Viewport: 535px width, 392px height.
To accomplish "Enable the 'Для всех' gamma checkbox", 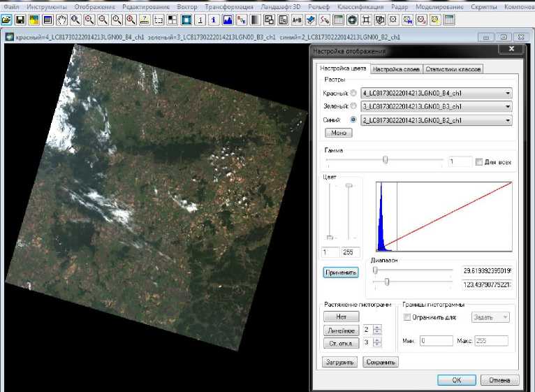I will pyautogui.click(x=478, y=162).
